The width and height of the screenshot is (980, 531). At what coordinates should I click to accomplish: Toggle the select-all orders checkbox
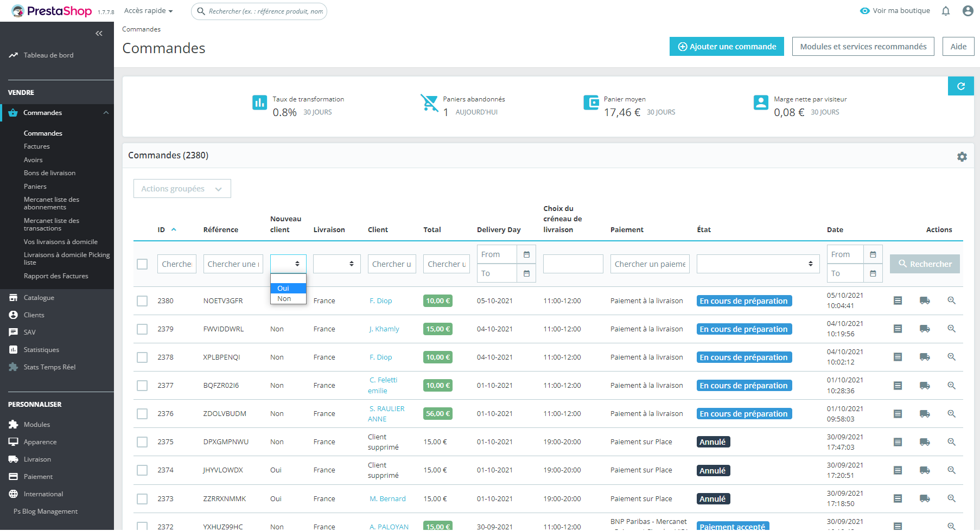tap(142, 264)
